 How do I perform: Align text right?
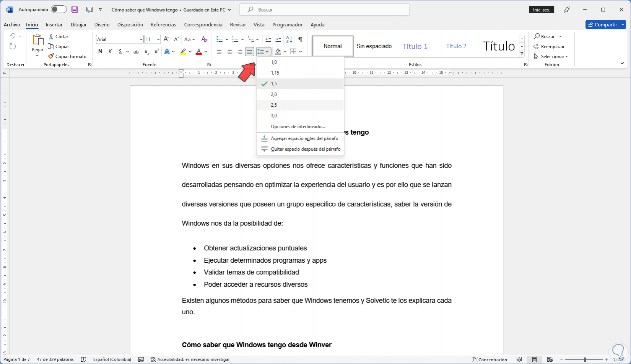coord(239,52)
